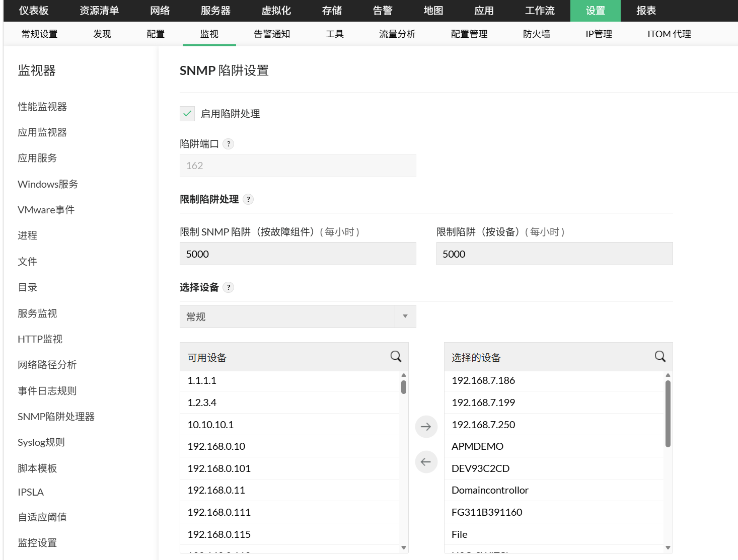Screen dimensions: 738x560
Task: Open HTTP监视 in the sidebar
Action: (40, 339)
